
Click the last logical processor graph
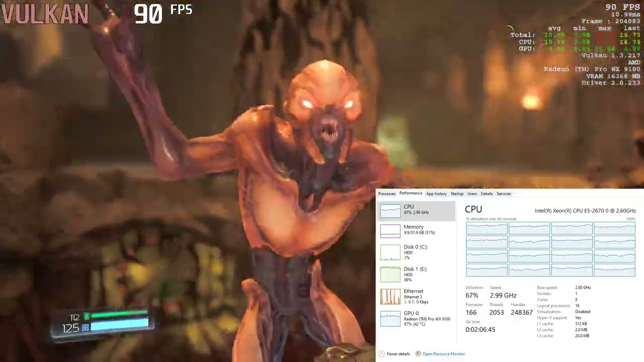point(614,270)
